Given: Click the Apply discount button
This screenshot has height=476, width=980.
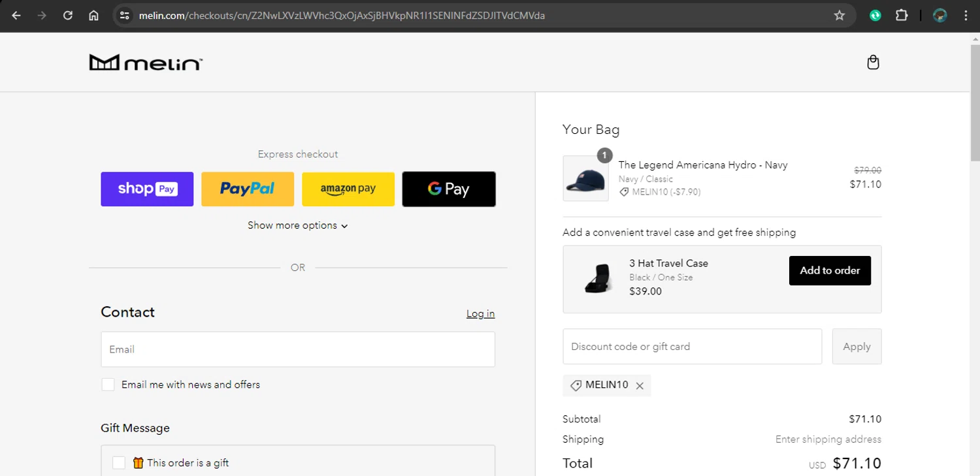Looking at the screenshot, I should click(857, 347).
